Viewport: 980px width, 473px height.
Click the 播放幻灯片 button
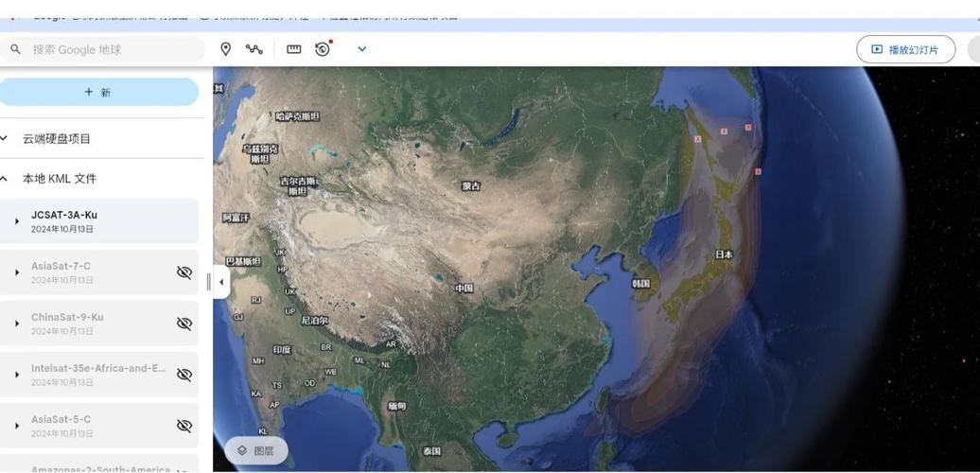click(x=905, y=49)
